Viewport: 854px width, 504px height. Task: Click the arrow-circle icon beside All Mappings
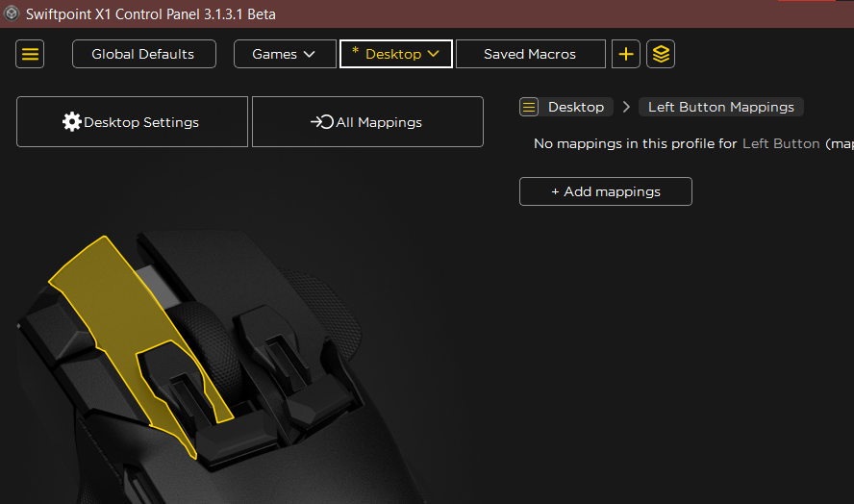point(322,122)
